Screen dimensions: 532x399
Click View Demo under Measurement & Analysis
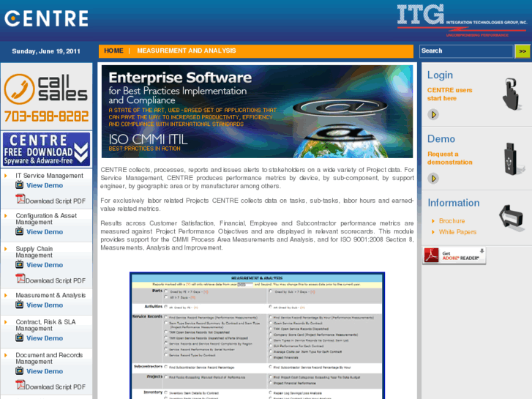click(x=45, y=305)
